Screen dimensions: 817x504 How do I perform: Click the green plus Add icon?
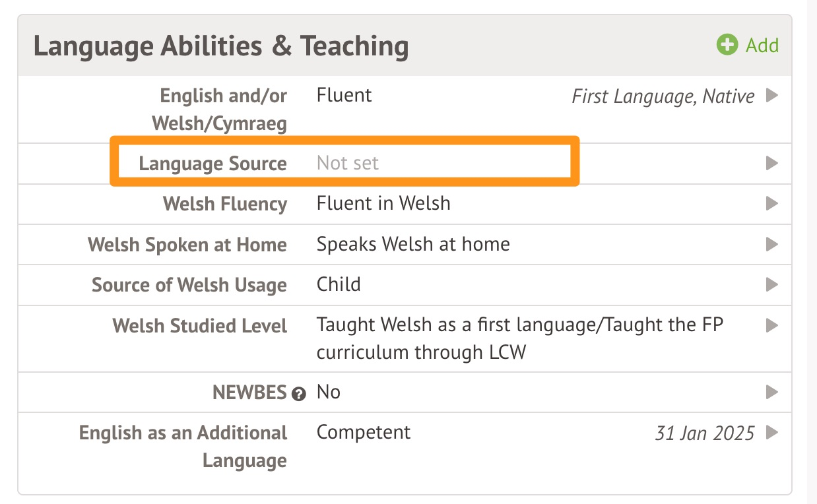(727, 46)
